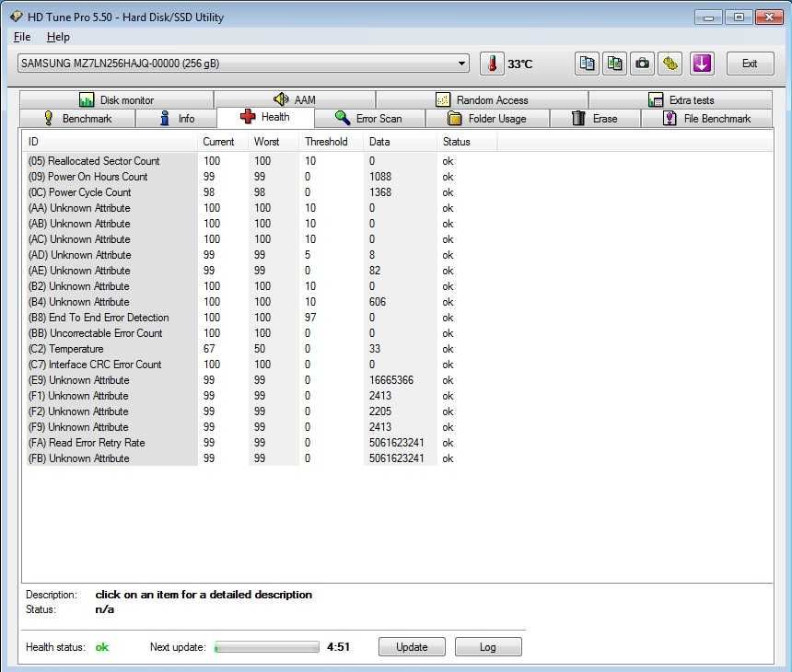Switch to the File Benchmark tab
The width and height of the screenshot is (792, 672).
[x=706, y=119]
